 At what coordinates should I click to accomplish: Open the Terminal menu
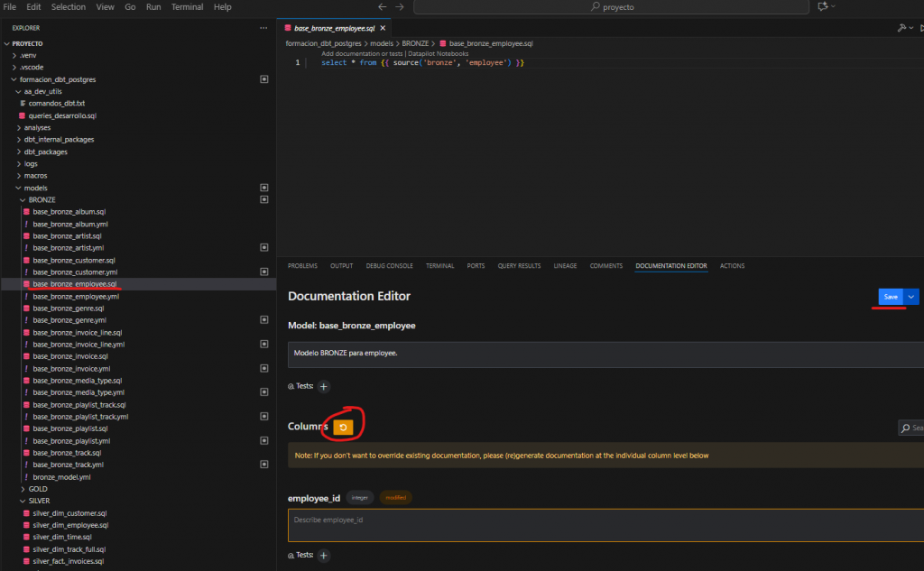click(x=187, y=6)
